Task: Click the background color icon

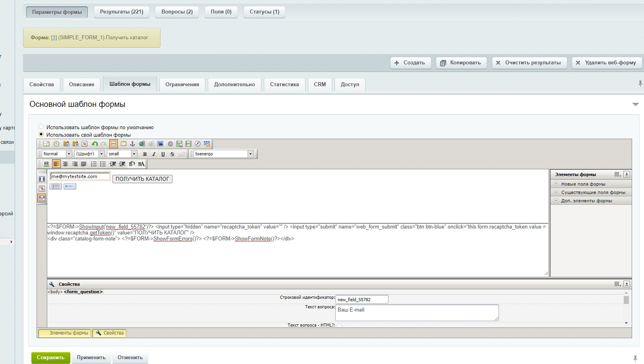Action: click(x=132, y=164)
